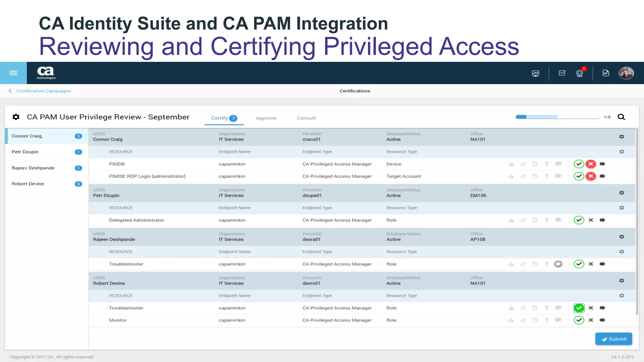Open comment bubble for PIMDB::RDP Login row
The height and width of the screenshot is (362, 644).
point(558,176)
